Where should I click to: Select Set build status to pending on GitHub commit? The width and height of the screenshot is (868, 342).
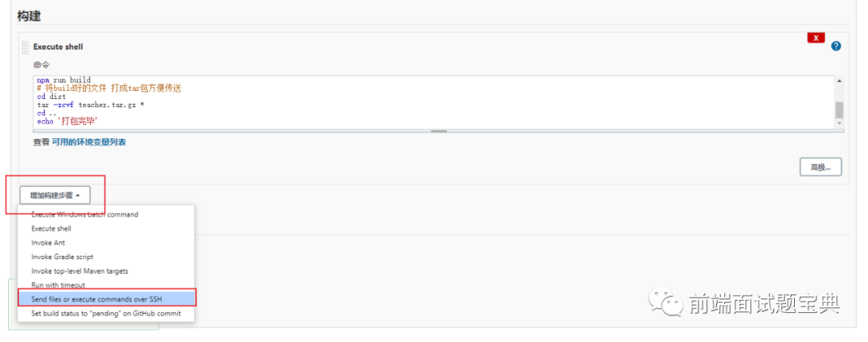pos(106,313)
